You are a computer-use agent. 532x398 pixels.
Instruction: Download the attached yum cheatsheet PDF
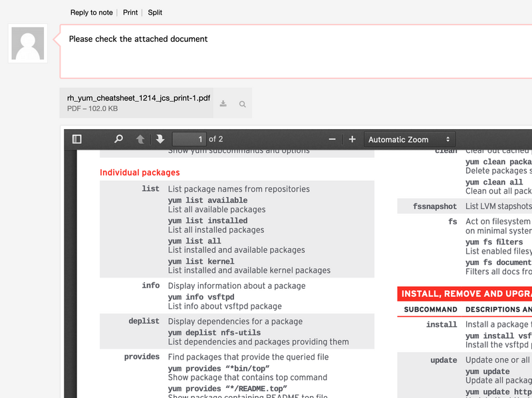[223, 104]
